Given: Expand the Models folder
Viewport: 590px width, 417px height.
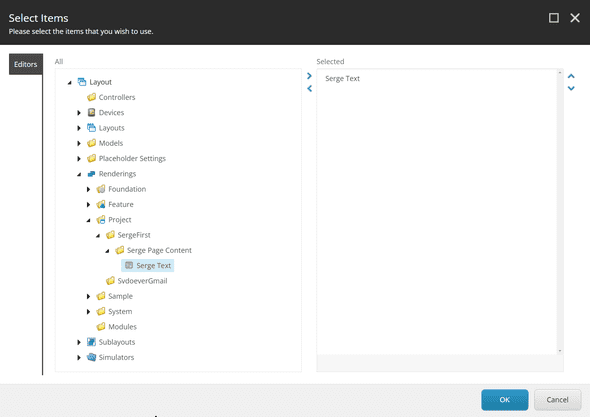Looking at the screenshot, I should coord(79,143).
